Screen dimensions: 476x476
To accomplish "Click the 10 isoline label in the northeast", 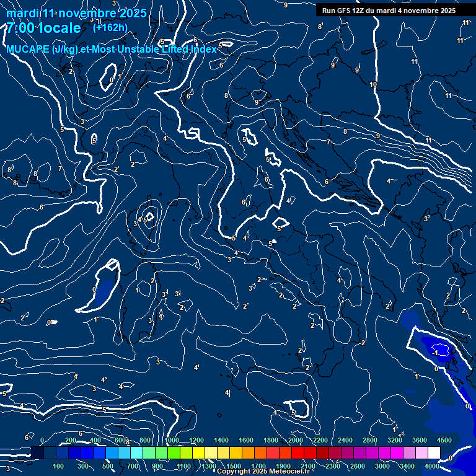I will pyautogui.click(x=373, y=84).
